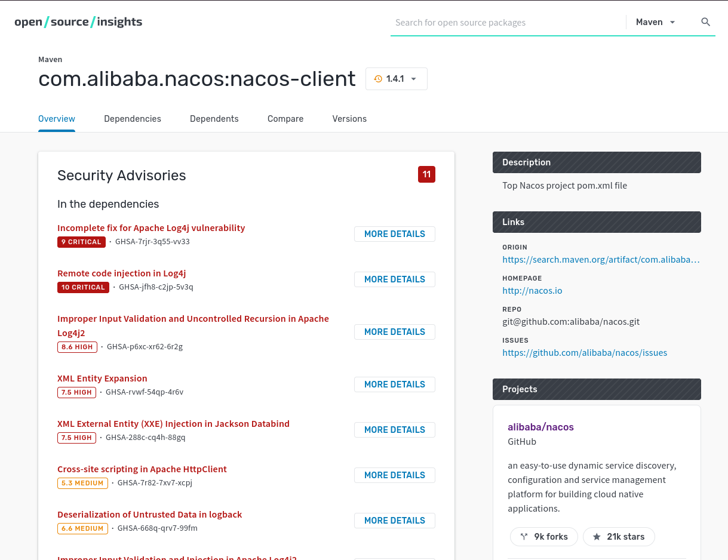
Task: Open the nacos.io homepage link
Action: point(532,291)
